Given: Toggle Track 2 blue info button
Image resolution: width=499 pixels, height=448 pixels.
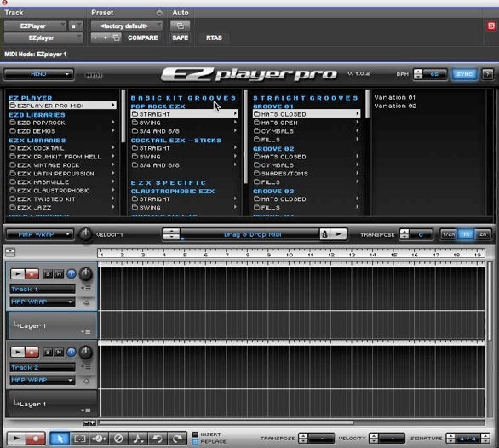Looking at the screenshot, I should pos(72,352).
